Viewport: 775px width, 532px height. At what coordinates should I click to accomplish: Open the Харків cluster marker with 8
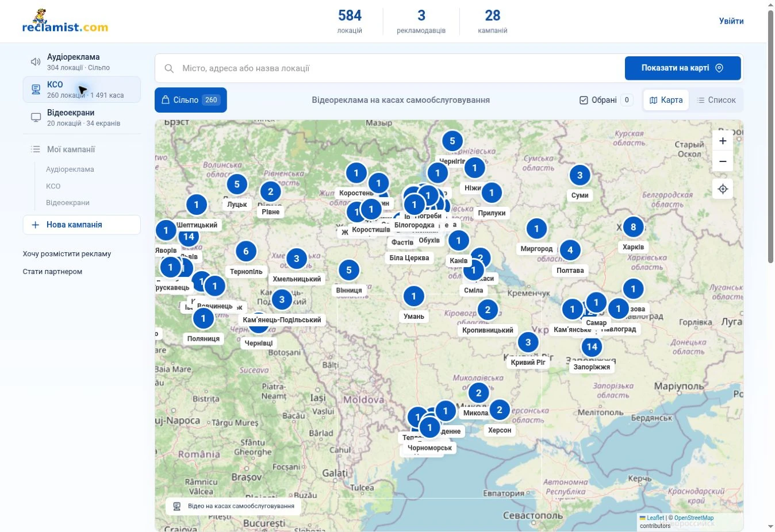(x=633, y=227)
